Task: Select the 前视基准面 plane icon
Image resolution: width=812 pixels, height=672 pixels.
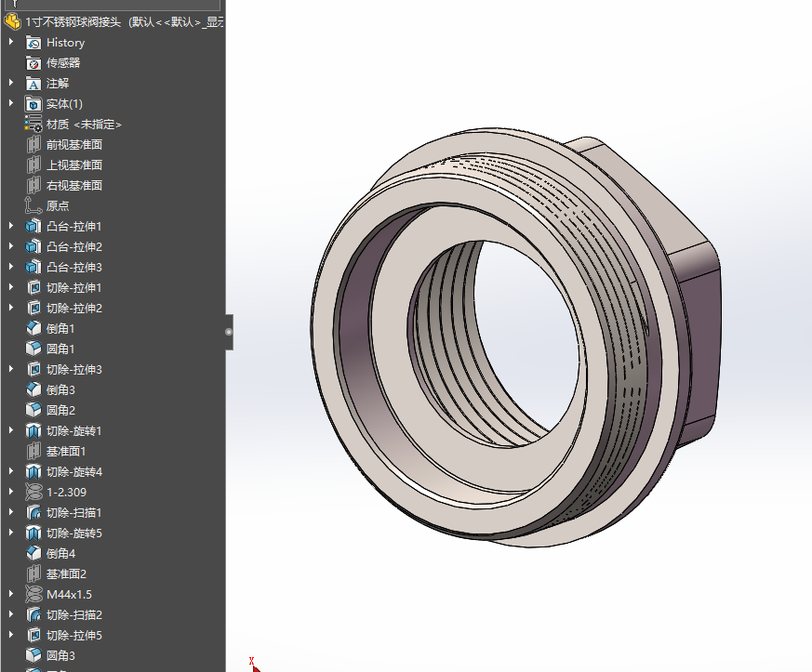Action: 33,145
